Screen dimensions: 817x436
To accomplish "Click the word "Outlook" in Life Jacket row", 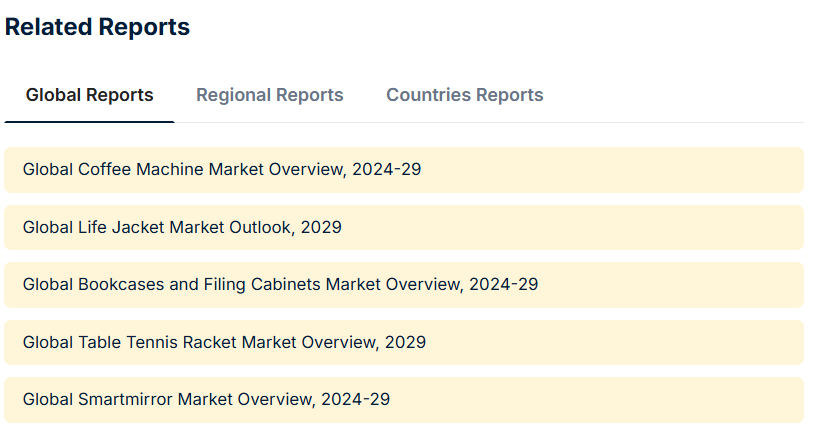I will [x=259, y=227].
